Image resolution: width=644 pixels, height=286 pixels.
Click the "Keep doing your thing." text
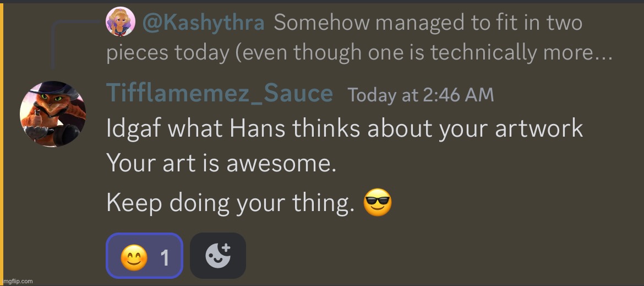230,203
